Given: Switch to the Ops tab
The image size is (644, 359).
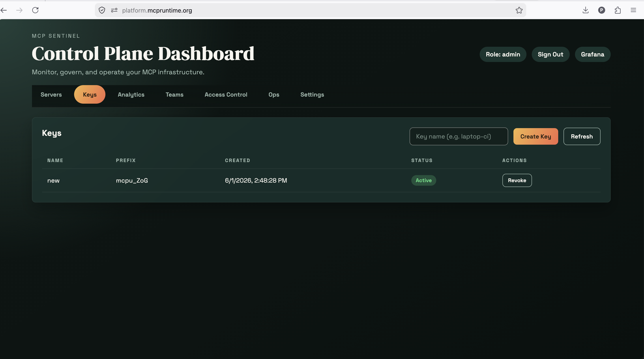Looking at the screenshot, I should click(x=274, y=95).
